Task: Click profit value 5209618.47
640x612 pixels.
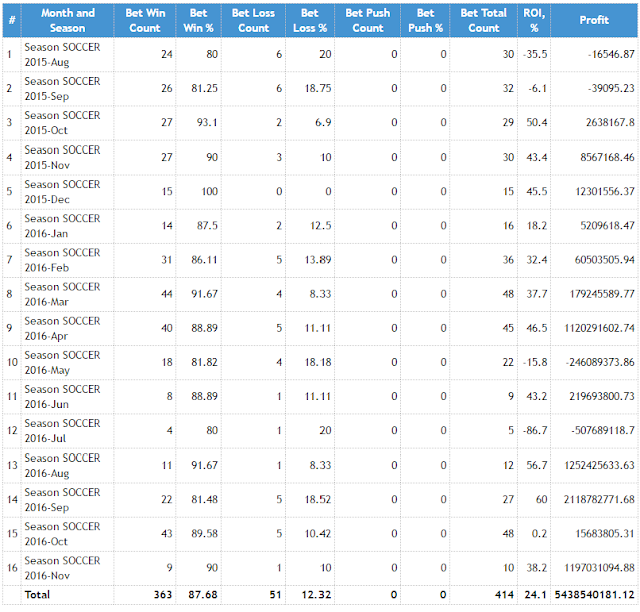Action: (x=607, y=226)
